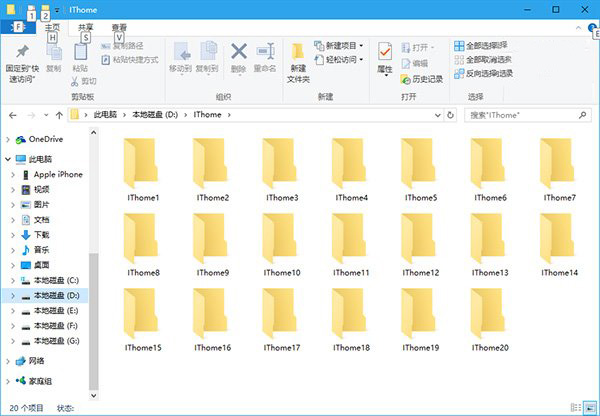Select the ITHome17 folder
This screenshot has width=600, height=416.
282,320
